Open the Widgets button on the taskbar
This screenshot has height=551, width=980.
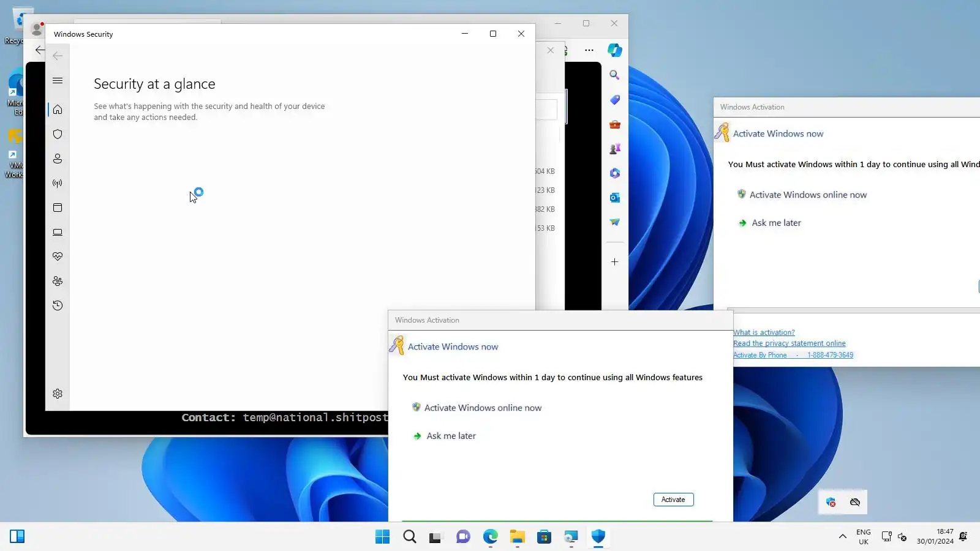tap(17, 537)
